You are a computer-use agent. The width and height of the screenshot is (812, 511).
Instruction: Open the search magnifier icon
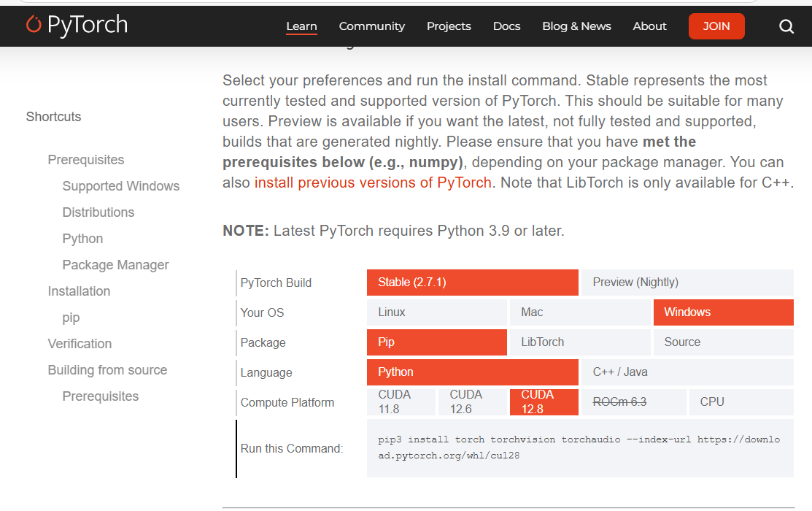[786, 26]
